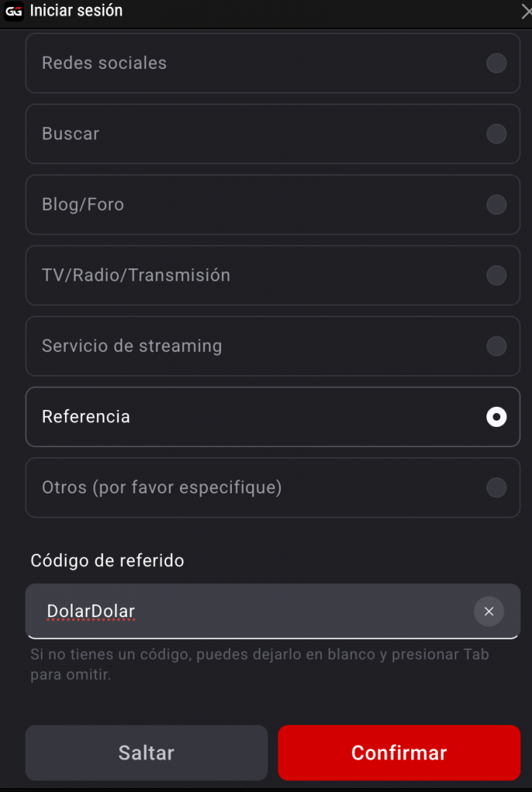Viewport: 532px width, 792px height.
Task: Click the Código de referido label
Action: [x=107, y=561]
